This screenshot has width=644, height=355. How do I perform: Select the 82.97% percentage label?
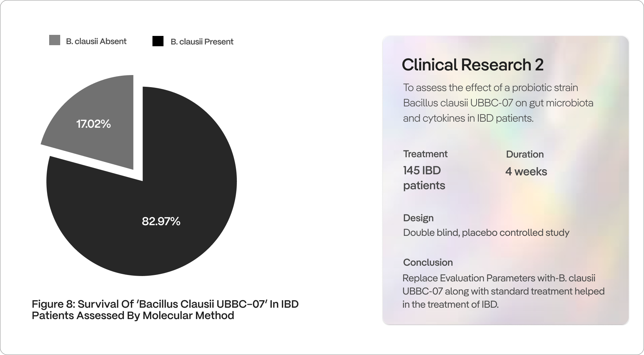point(161,221)
